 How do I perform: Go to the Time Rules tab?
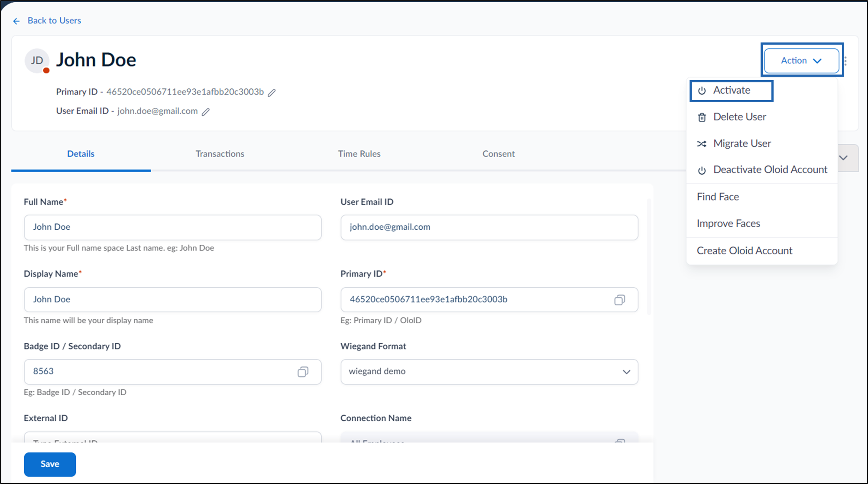coord(359,154)
